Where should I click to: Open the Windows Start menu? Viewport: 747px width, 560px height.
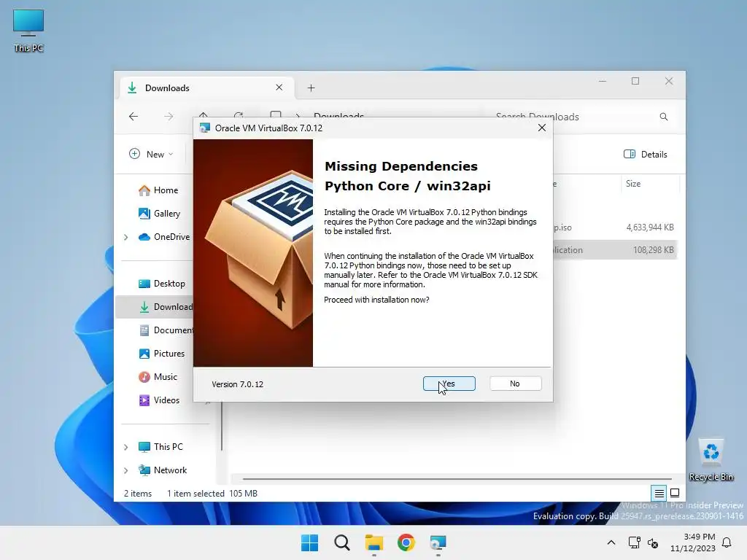[309, 542]
